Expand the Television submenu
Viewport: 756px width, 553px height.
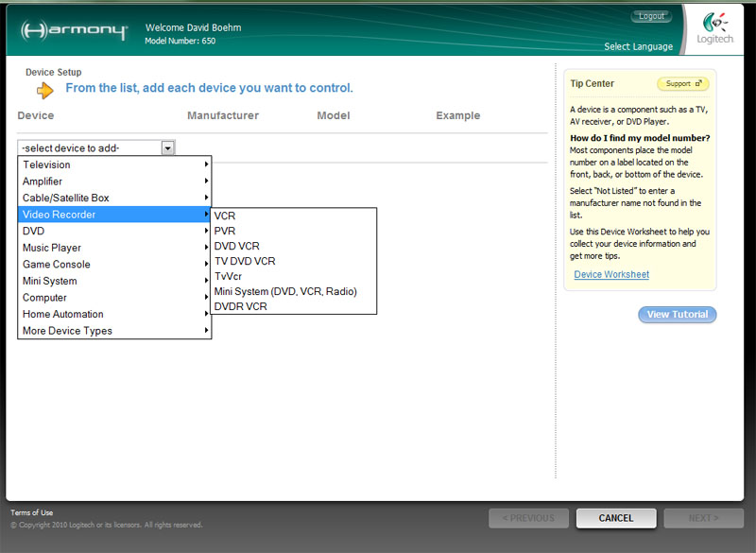point(113,164)
